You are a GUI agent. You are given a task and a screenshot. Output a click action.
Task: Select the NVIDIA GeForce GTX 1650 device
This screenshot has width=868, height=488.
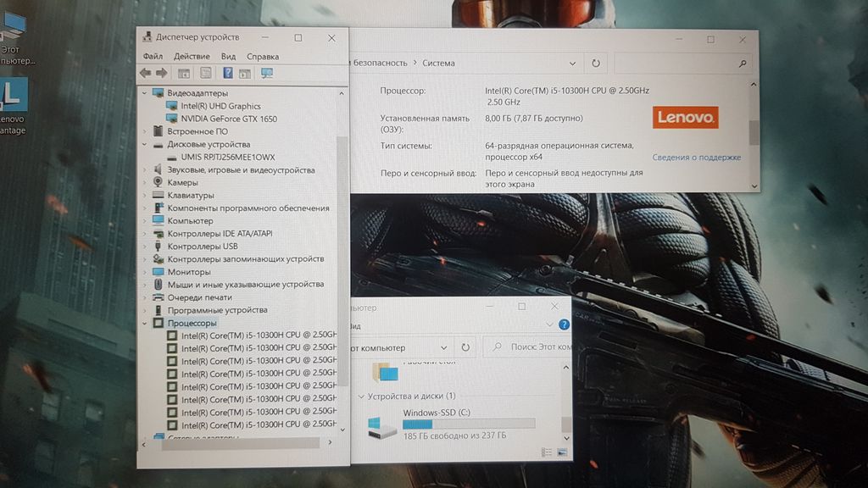(x=228, y=119)
